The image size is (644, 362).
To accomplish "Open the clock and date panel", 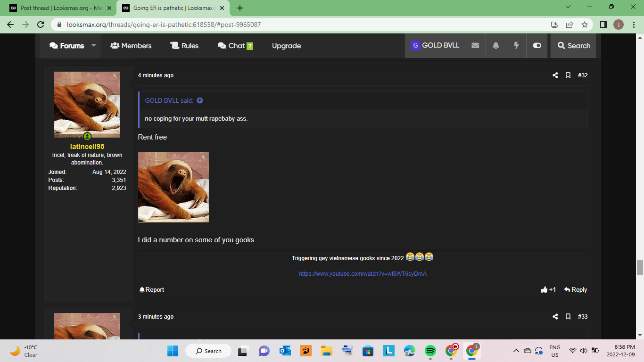I will [620, 351].
